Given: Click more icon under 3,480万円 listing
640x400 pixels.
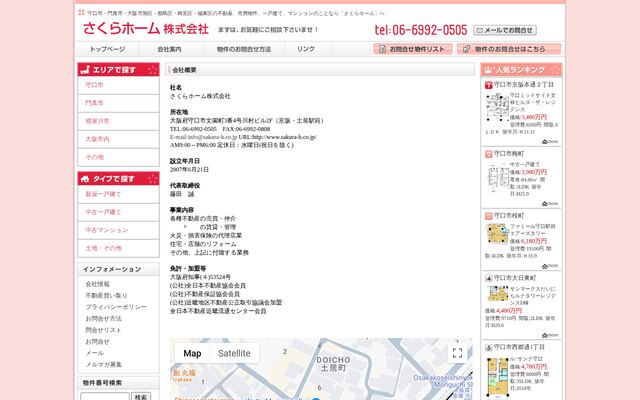Looking at the screenshot, I should (x=550, y=142).
